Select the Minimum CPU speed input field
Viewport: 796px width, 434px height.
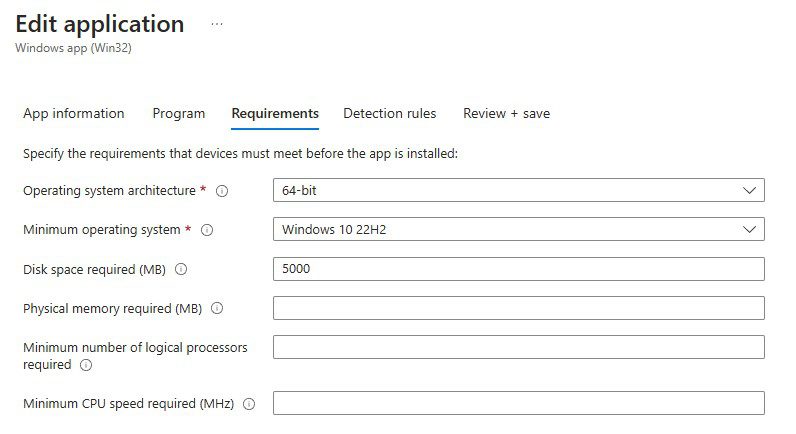(518, 403)
